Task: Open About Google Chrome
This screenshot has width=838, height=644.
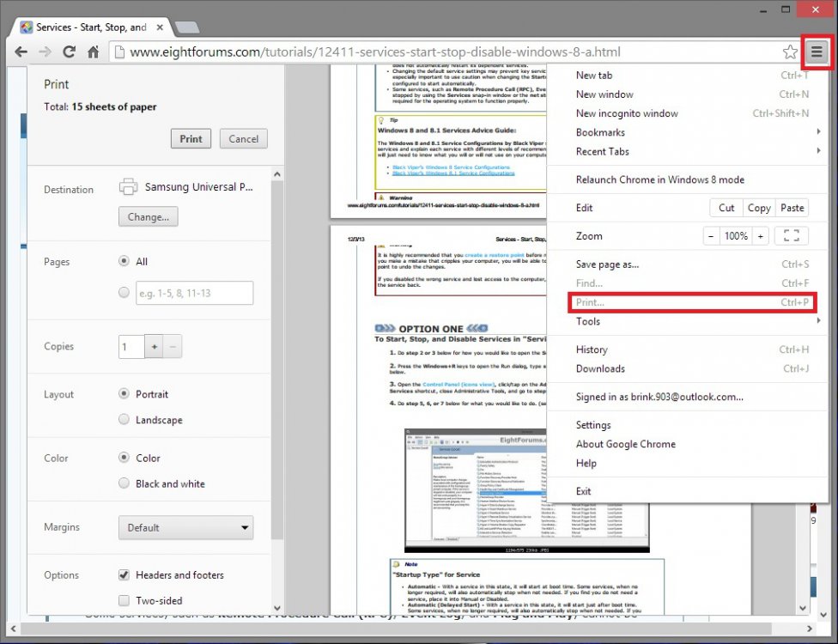Action: [687, 444]
